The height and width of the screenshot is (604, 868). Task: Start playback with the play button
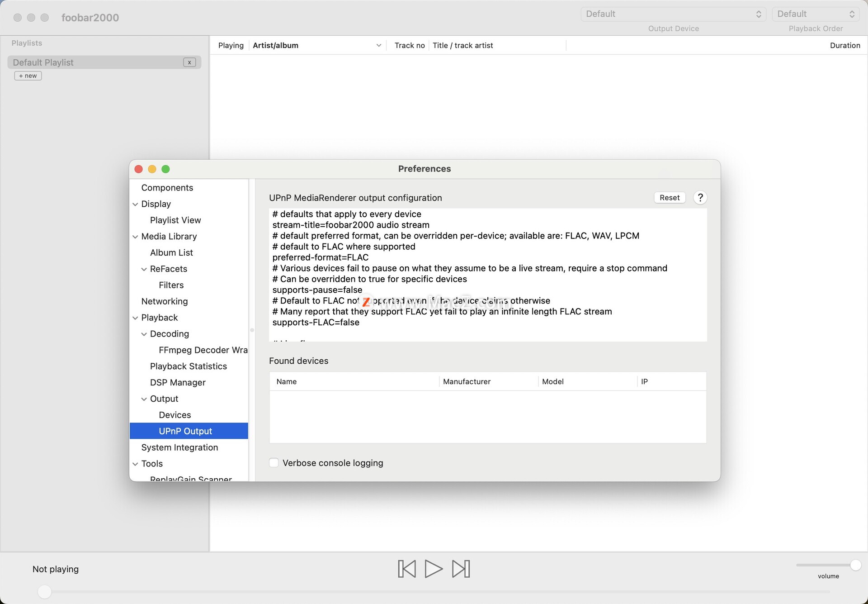coord(434,569)
